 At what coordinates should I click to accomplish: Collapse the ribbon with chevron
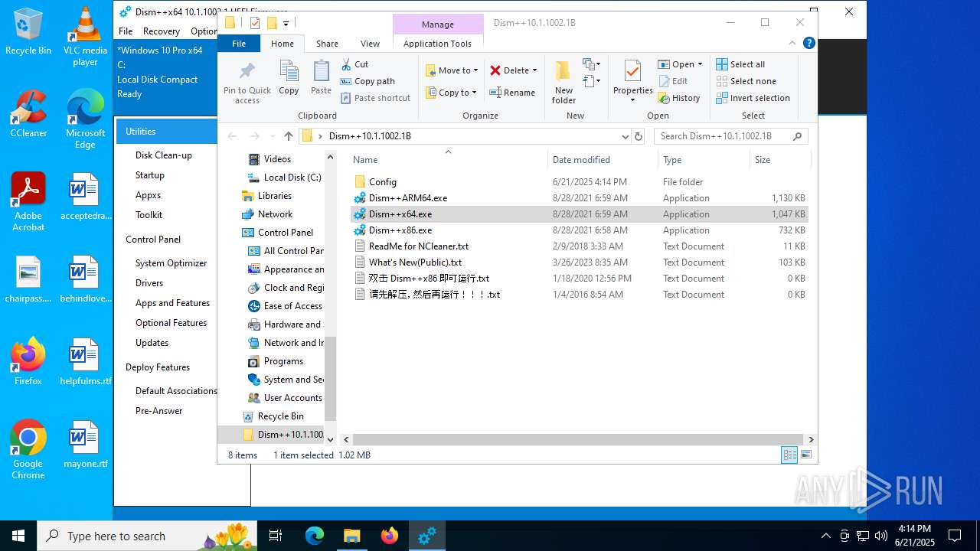tap(794, 43)
